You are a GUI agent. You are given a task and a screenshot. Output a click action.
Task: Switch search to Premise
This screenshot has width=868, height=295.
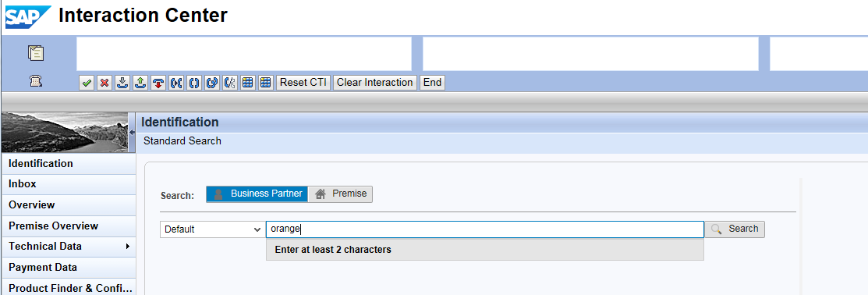tap(340, 194)
